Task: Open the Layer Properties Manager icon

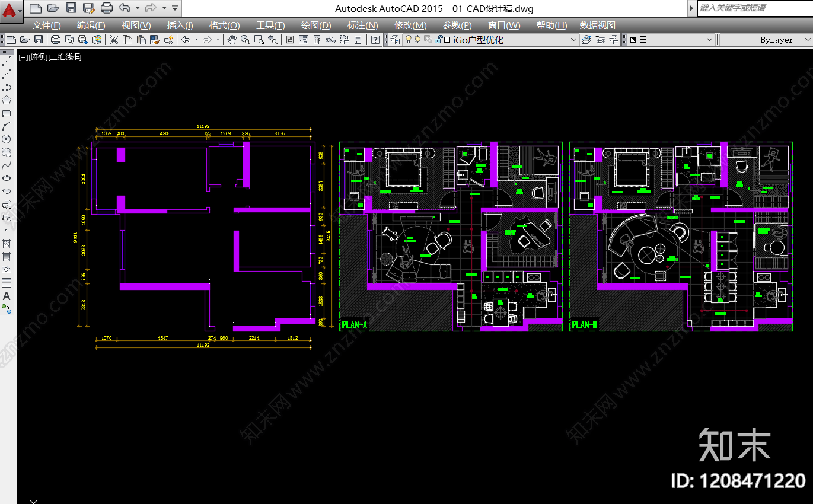Action: click(x=394, y=40)
